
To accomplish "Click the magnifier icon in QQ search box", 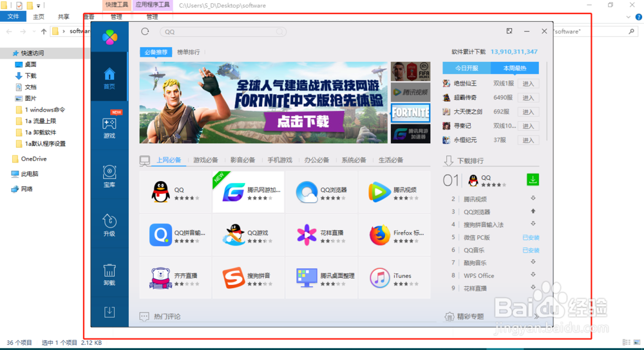I will (x=279, y=32).
